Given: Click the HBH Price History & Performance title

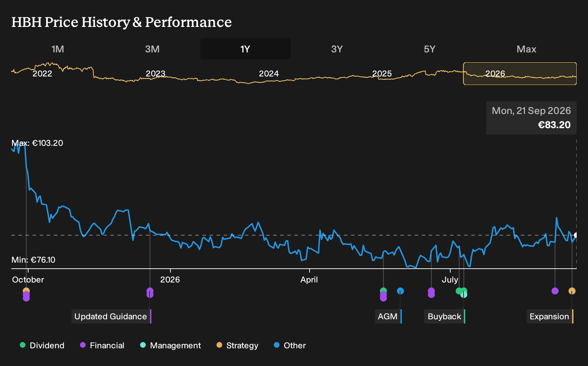Looking at the screenshot, I should (x=122, y=22).
